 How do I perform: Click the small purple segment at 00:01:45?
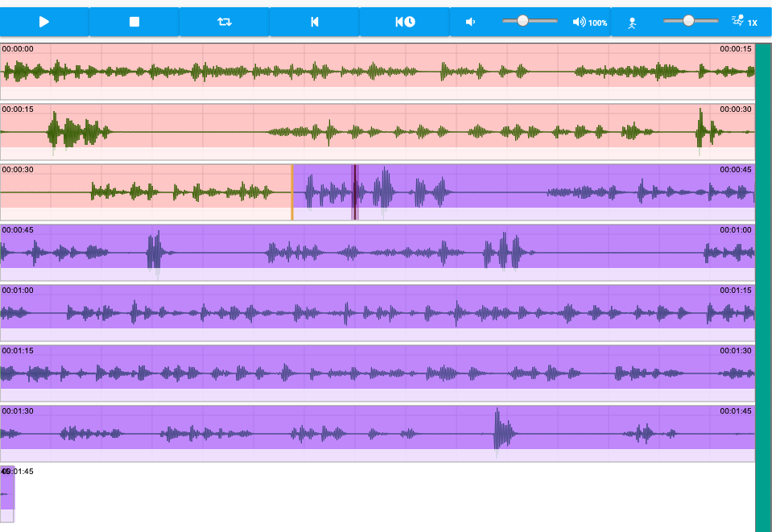(7, 493)
